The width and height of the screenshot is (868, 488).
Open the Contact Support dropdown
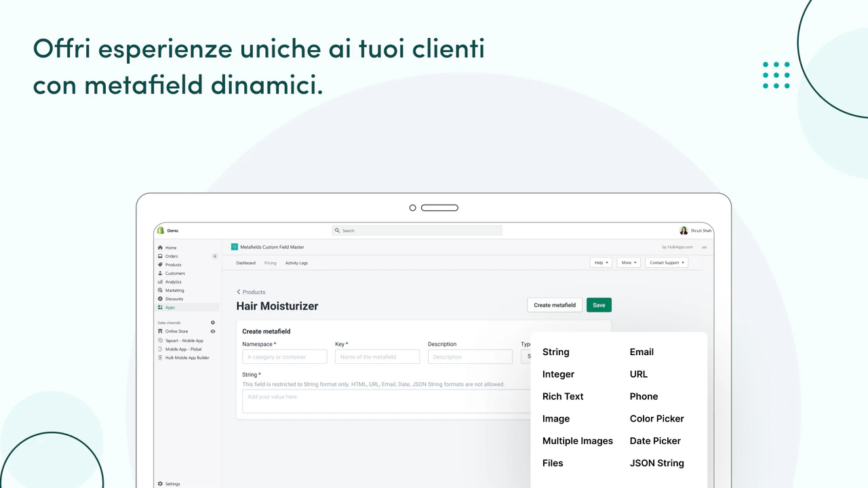667,262
